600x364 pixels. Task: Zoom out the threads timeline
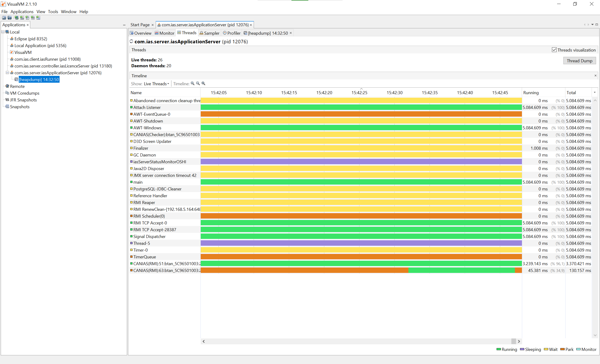198,83
